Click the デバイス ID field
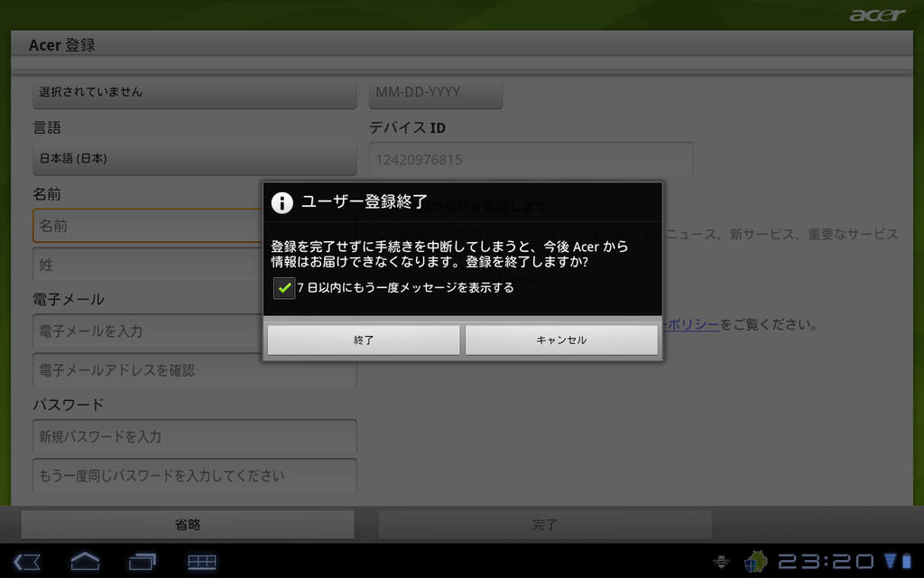Image resolution: width=924 pixels, height=578 pixels. point(531,159)
